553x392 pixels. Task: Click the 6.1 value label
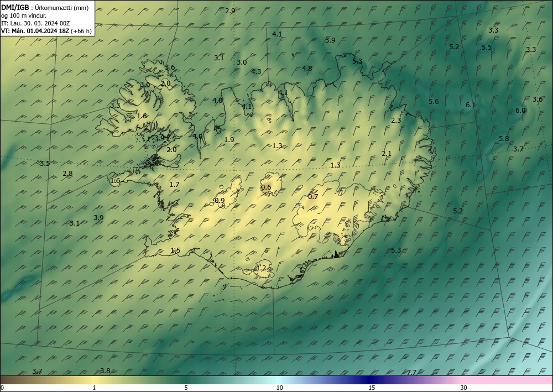coord(471,104)
